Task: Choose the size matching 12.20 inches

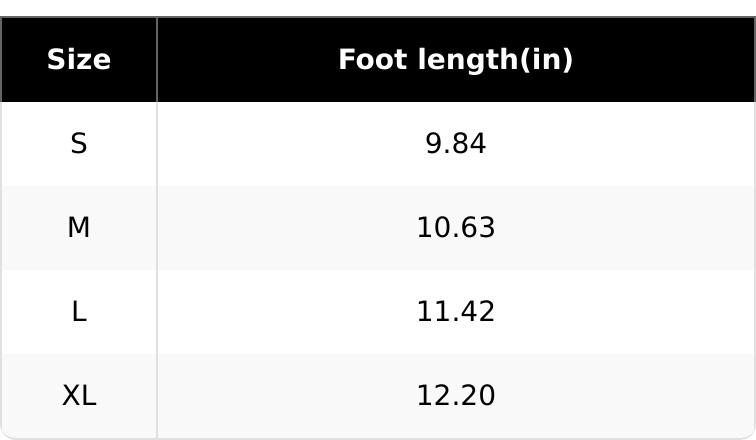Action: click(x=79, y=396)
